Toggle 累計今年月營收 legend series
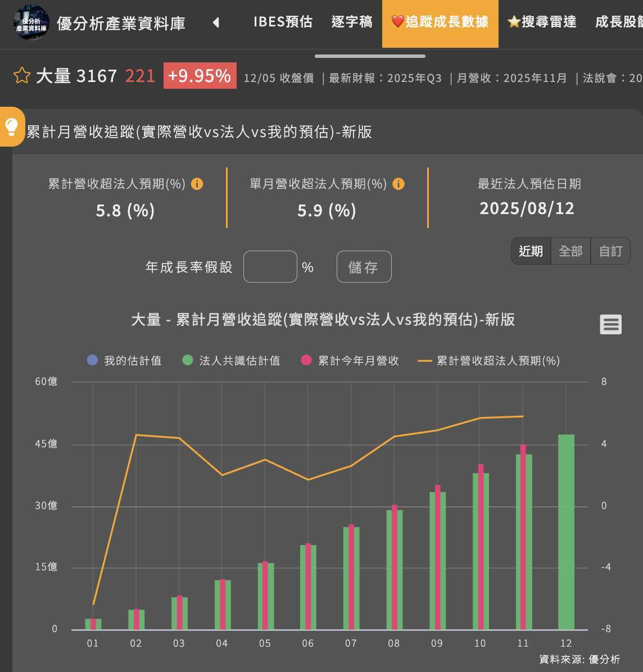Screen dimensions: 643x672 pos(350,361)
